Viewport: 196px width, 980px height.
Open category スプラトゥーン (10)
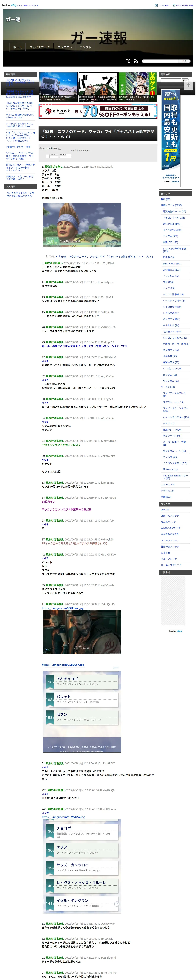pyautogui.click(x=173, y=402)
